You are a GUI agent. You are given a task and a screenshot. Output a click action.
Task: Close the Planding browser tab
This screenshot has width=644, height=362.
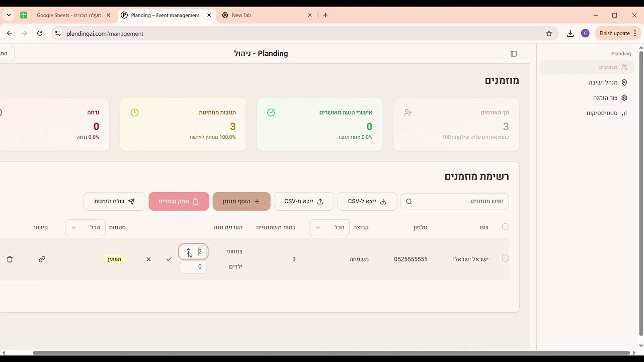pyautogui.click(x=209, y=15)
